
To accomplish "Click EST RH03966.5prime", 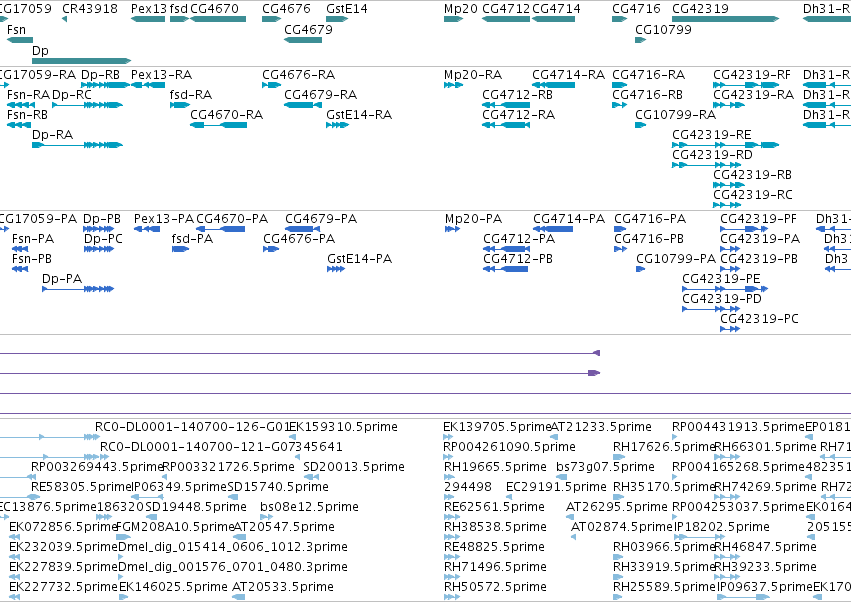I will pyautogui.click(x=619, y=556).
